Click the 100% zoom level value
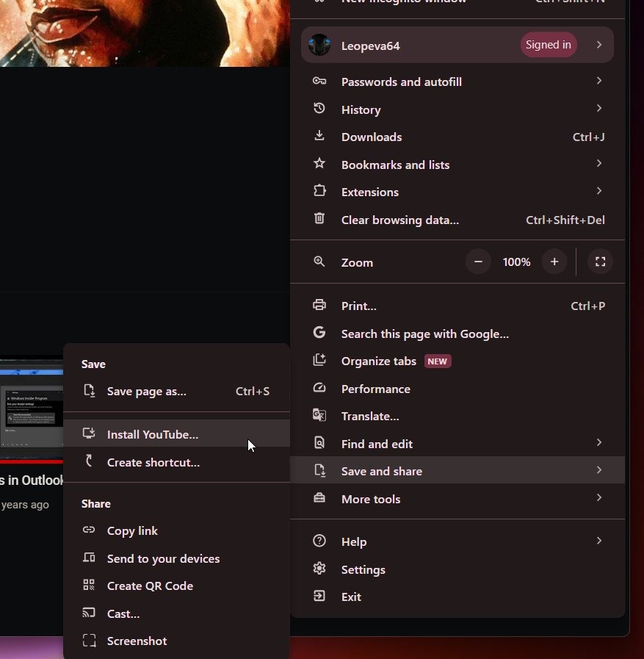644x659 pixels. coord(516,262)
